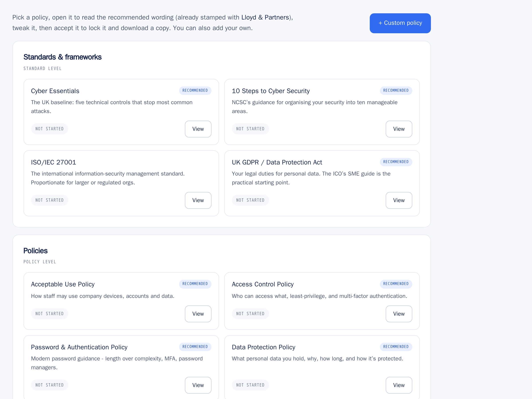
Task: Open View for Cyber Essentials
Action: (x=198, y=129)
